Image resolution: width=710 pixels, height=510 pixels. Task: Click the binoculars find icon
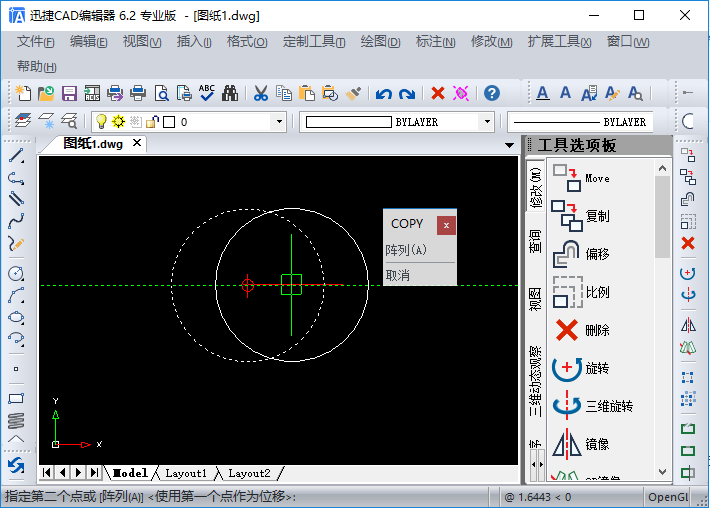(230, 93)
